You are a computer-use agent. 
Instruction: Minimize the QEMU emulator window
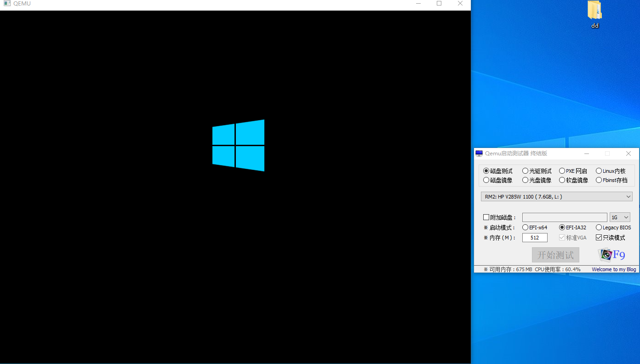click(x=418, y=3)
